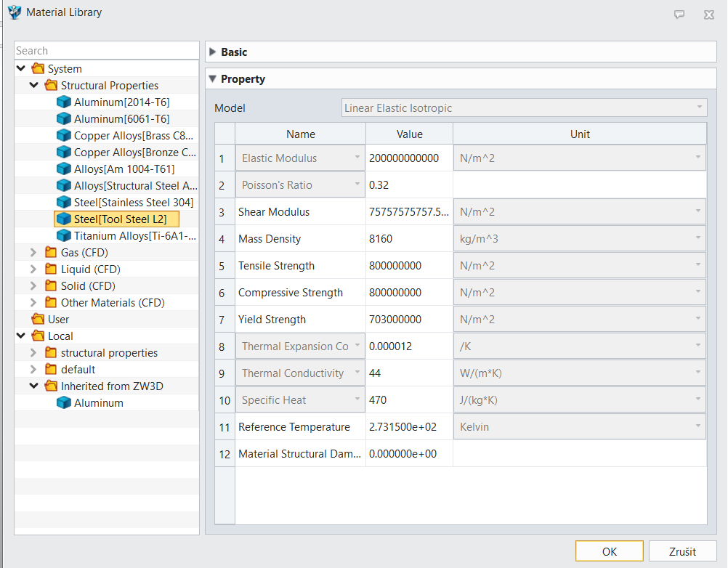Click the Liquid (CFD) folder icon
This screenshot has width=728, height=568.
tap(51, 269)
